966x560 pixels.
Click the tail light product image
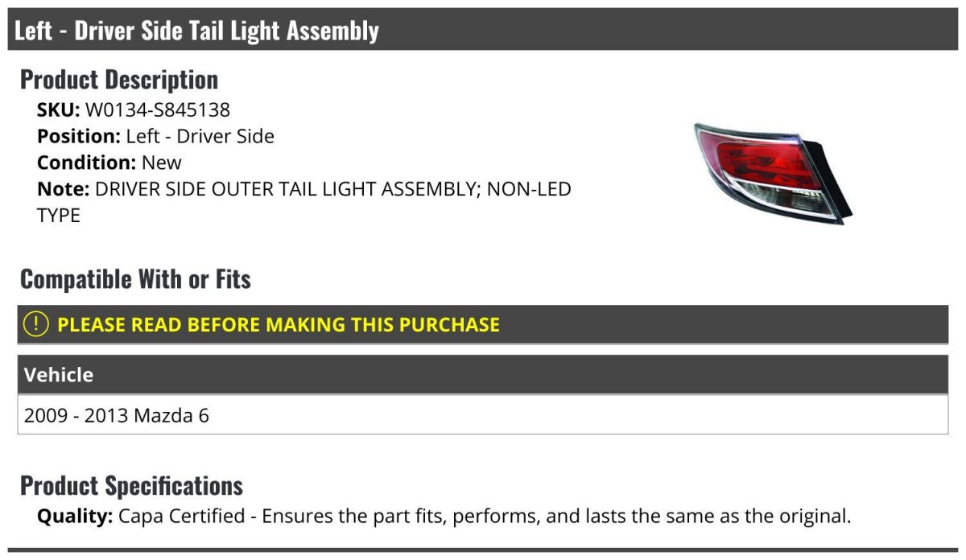pos(773,172)
